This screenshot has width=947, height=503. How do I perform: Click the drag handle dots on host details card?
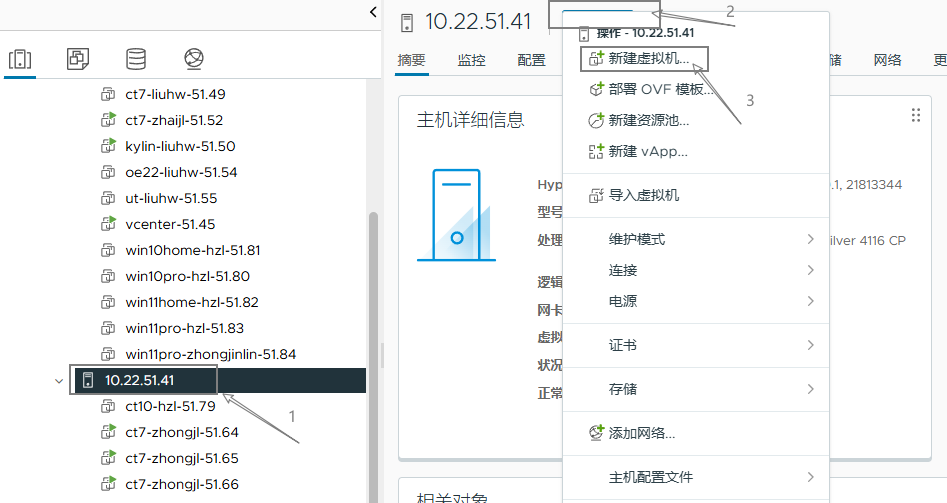[916, 115]
